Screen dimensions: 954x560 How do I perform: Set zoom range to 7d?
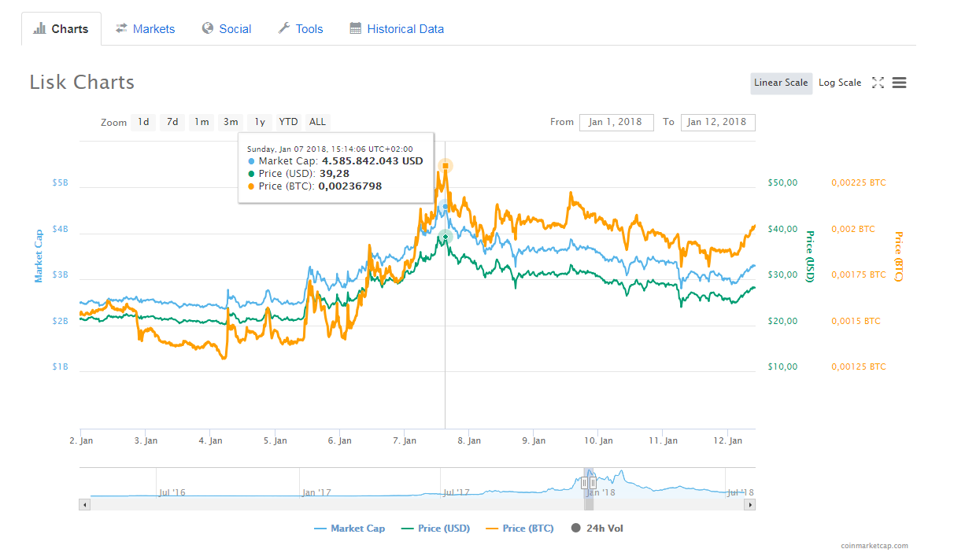[172, 122]
